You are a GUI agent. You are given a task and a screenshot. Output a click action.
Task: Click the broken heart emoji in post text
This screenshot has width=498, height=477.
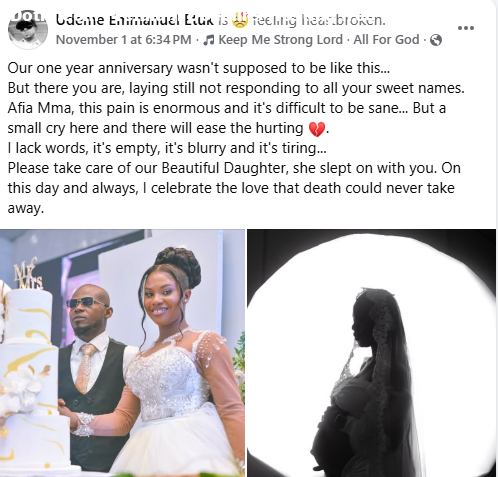[317, 129]
